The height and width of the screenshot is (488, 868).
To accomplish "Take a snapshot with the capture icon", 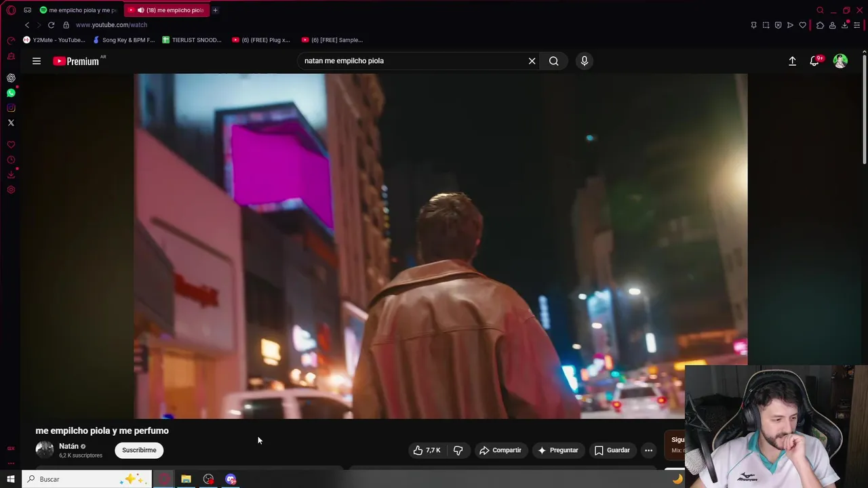I will [x=766, y=25].
